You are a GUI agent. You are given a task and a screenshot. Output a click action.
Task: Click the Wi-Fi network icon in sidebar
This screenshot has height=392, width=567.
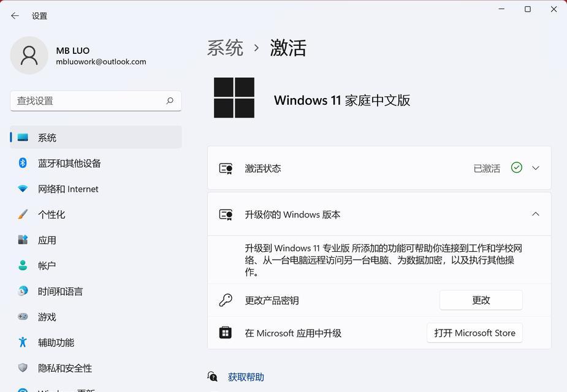(x=23, y=189)
